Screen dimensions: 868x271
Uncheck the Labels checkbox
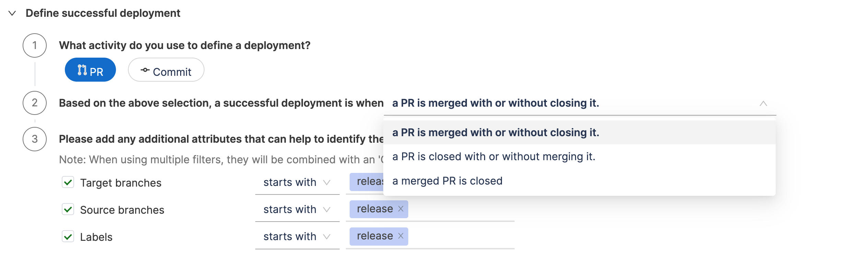coord(68,236)
